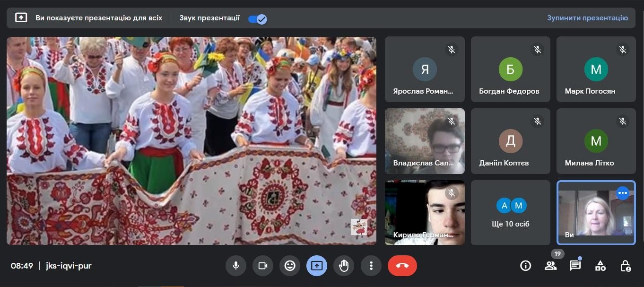Toggle the Звук презентації switch

258,18
